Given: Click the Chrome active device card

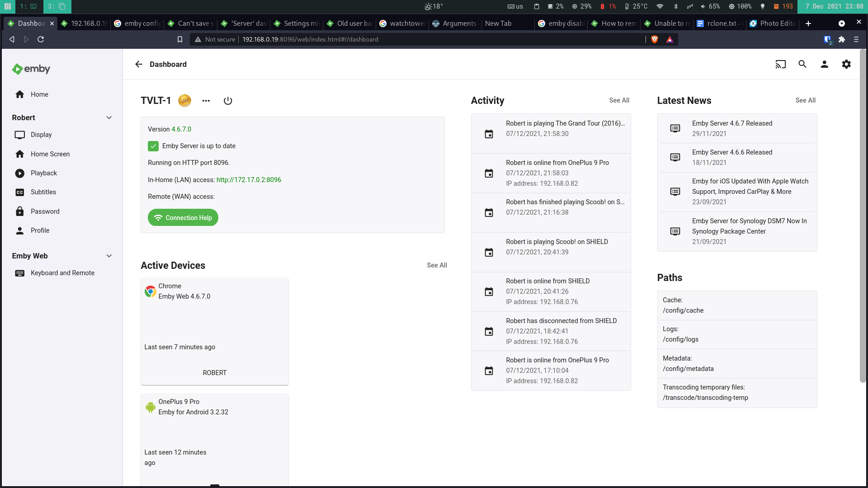Looking at the screenshot, I should [215, 331].
